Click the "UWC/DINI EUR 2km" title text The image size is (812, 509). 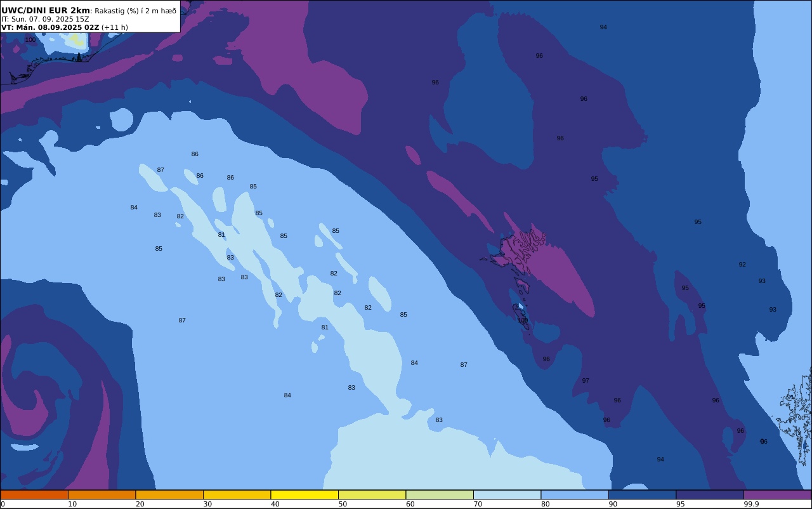[46, 11]
